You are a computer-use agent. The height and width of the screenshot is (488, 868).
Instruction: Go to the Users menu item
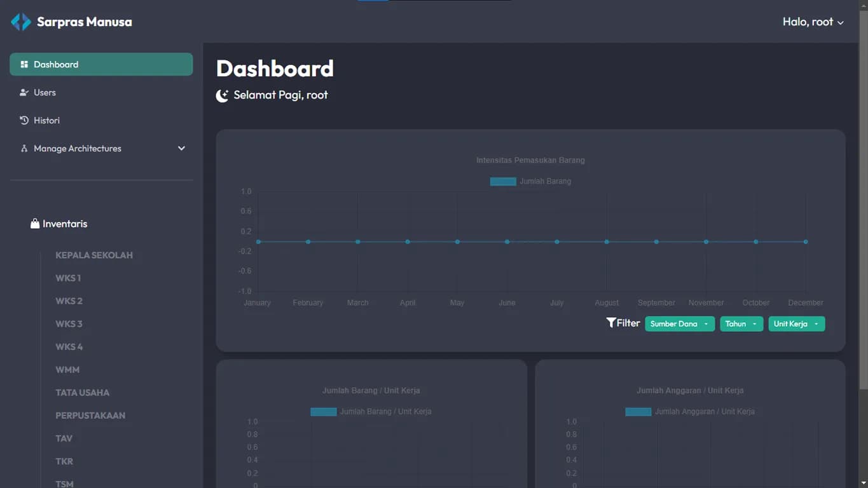[45, 93]
